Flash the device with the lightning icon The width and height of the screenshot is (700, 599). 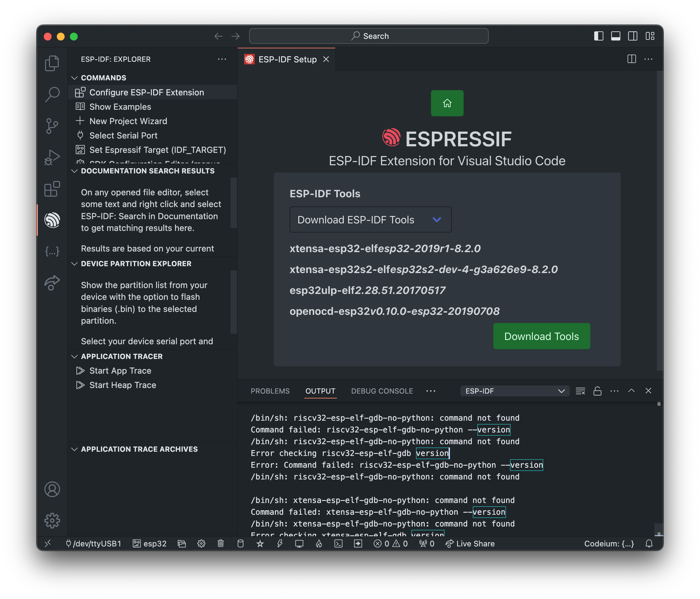click(280, 543)
